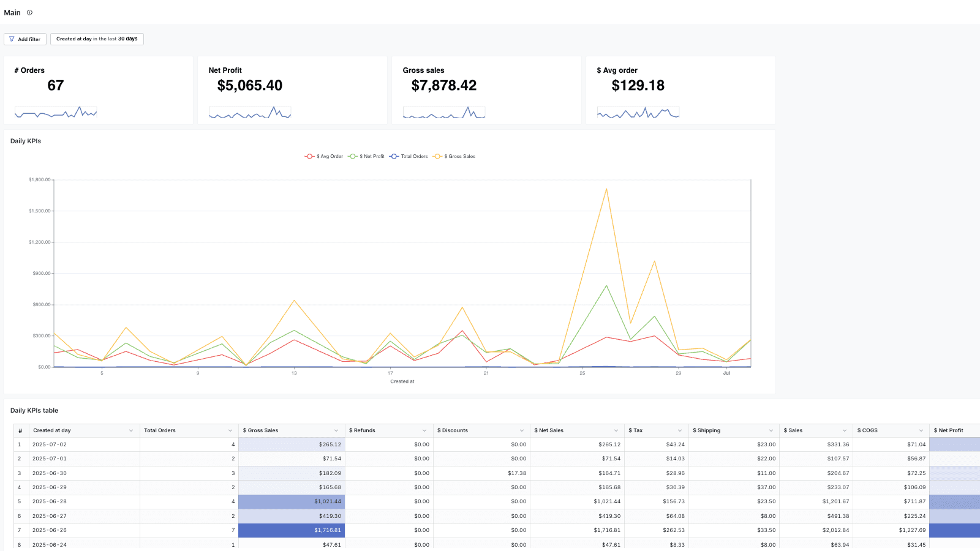Select the highlighted $1,716.81 gross sales cell

(x=292, y=530)
